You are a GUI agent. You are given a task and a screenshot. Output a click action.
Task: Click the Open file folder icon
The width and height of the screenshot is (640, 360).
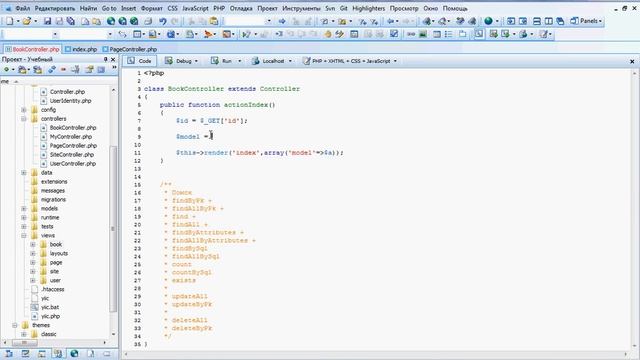tap(27, 21)
